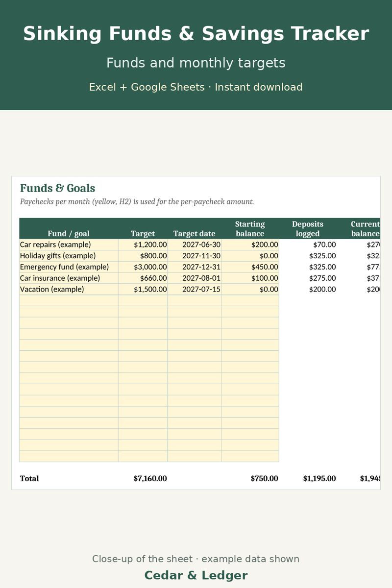Click 'Close-up of the sheet · example data shown' caption
Image resolution: width=392 pixels, height=588 pixels.
click(x=196, y=559)
